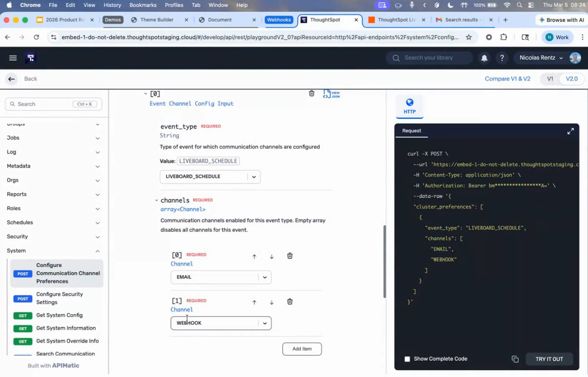Open the notifications bell
Image resolution: width=588 pixels, height=377 pixels.
(484, 58)
